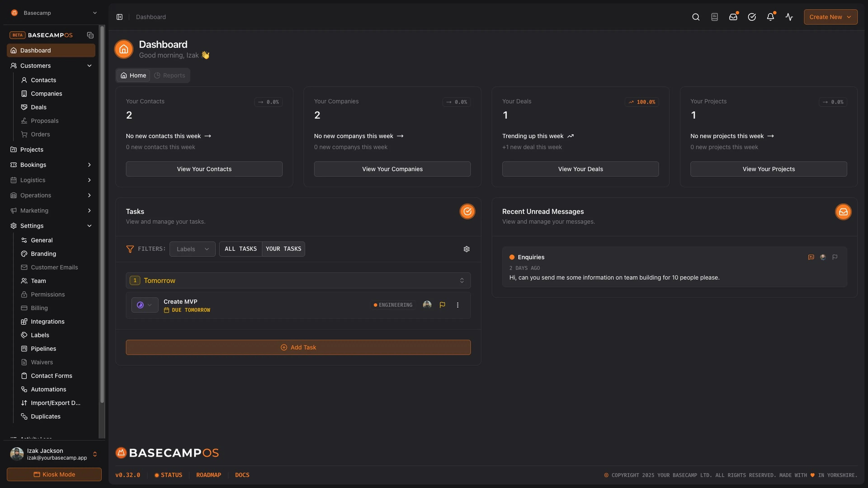Open the Pipelines settings page
Viewport: 868px width, 488px height.
(x=43, y=349)
